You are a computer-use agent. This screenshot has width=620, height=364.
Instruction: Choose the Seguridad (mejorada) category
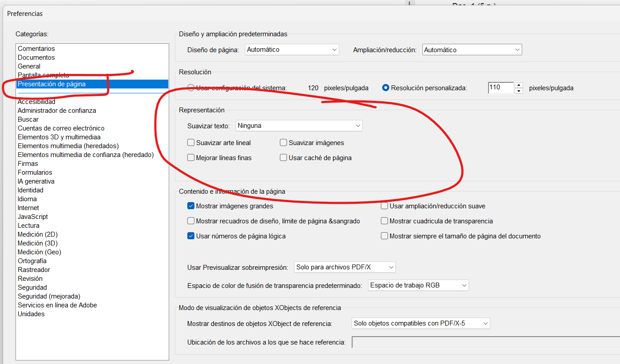(49, 296)
